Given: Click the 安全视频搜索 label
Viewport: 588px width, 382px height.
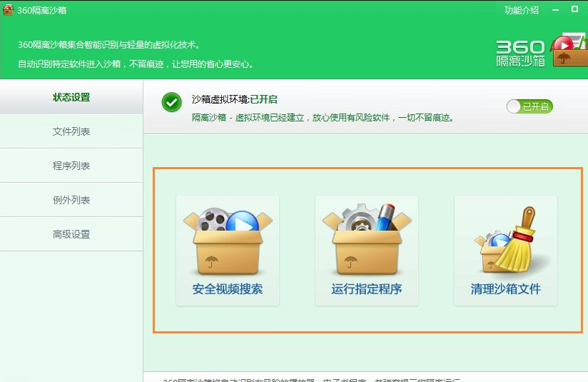Looking at the screenshot, I should [228, 289].
